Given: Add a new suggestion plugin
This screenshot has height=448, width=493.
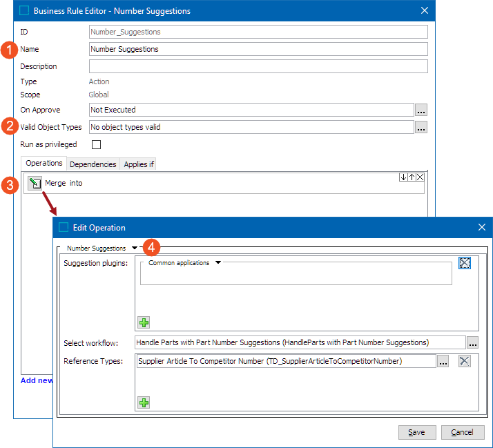Looking at the screenshot, I should (144, 322).
